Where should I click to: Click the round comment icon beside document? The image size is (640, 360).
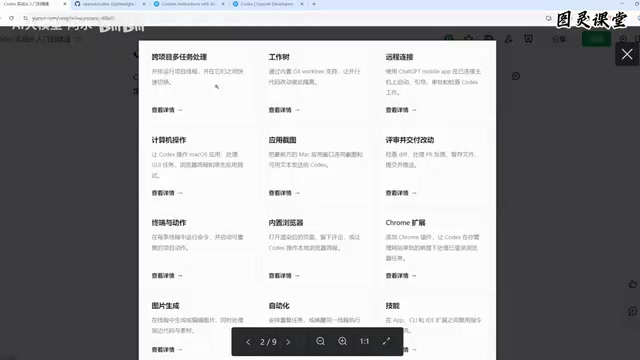click(516, 76)
